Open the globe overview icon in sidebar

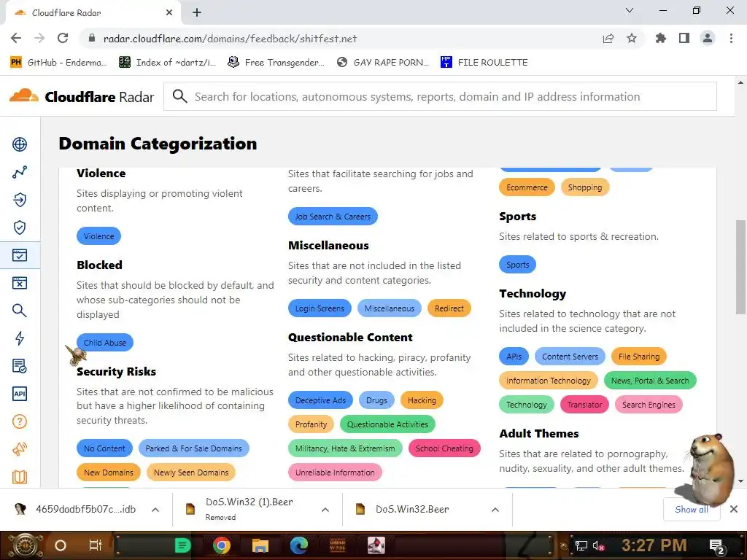point(20,144)
